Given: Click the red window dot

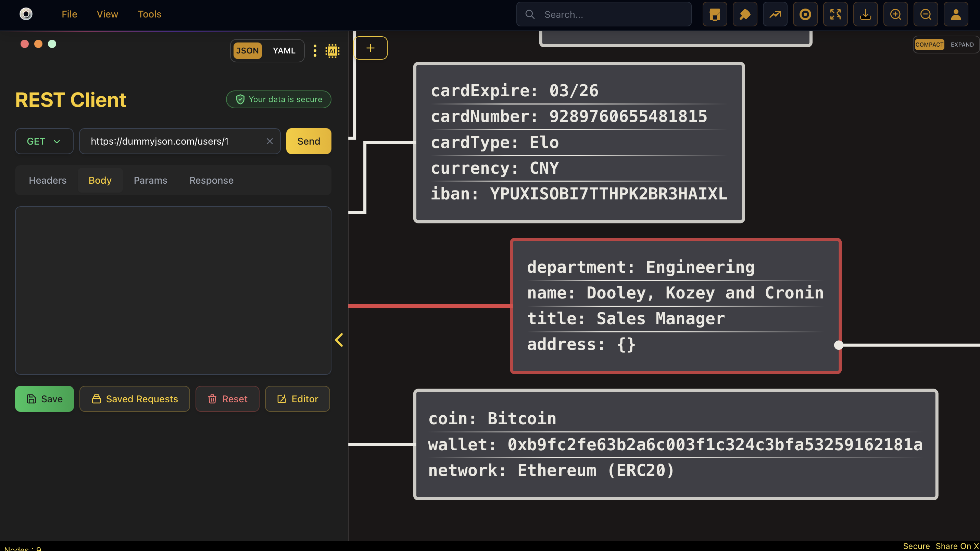Looking at the screenshot, I should click(25, 44).
